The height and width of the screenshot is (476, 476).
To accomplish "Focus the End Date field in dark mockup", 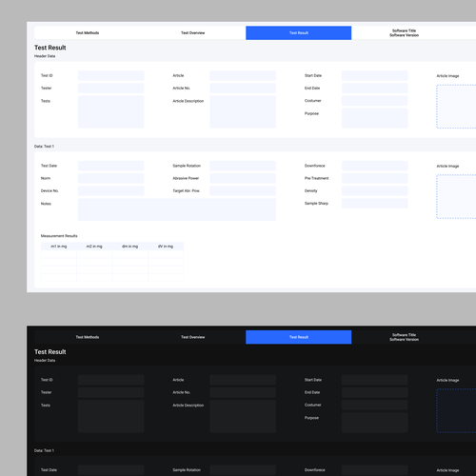I will (x=375, y=392).
